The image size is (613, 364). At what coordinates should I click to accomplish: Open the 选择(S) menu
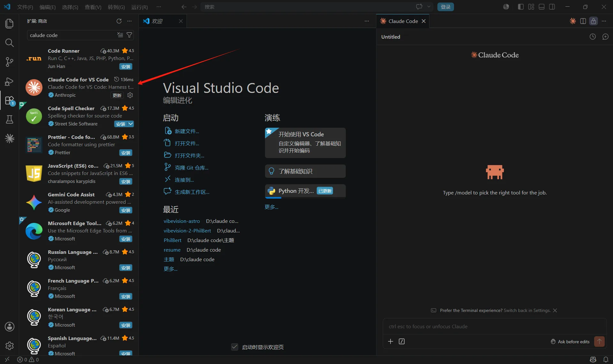(70, 7)
